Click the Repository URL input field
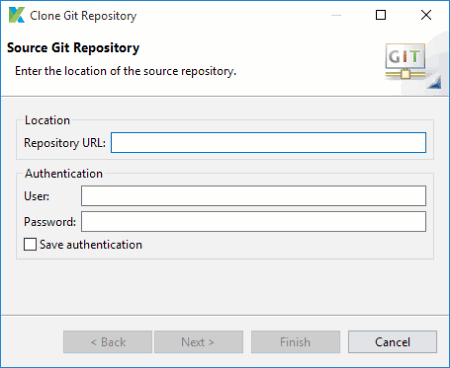 click(268, 143)
